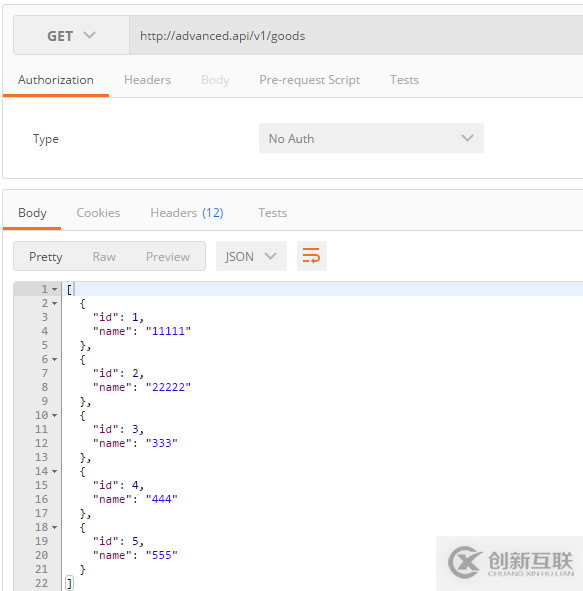583x591 pixels.
Task: Click line number 22 in gutter
Action: tap(41, 583)
